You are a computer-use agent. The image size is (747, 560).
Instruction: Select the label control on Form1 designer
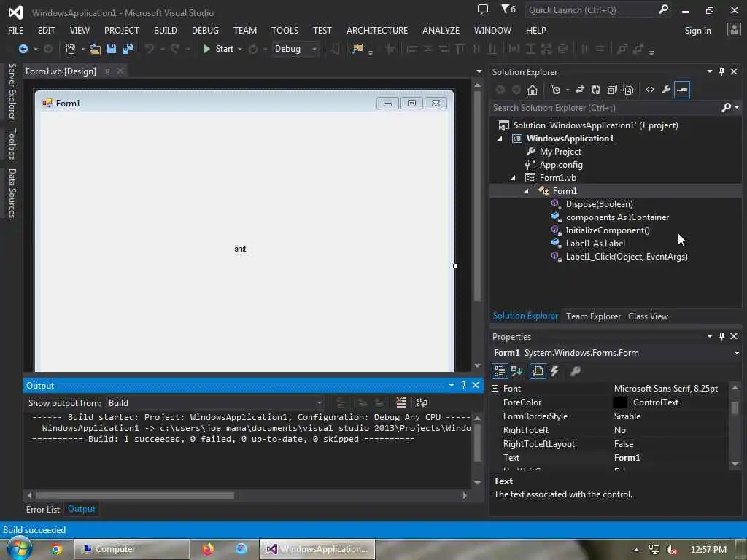(x=240, y=249)
